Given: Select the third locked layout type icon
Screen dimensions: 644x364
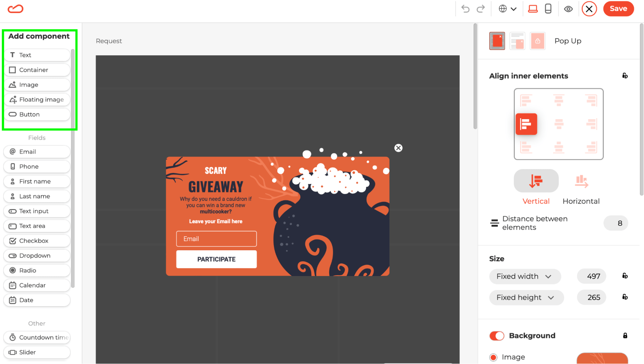Looking at the screenshot, I should (x=538, y=41).
